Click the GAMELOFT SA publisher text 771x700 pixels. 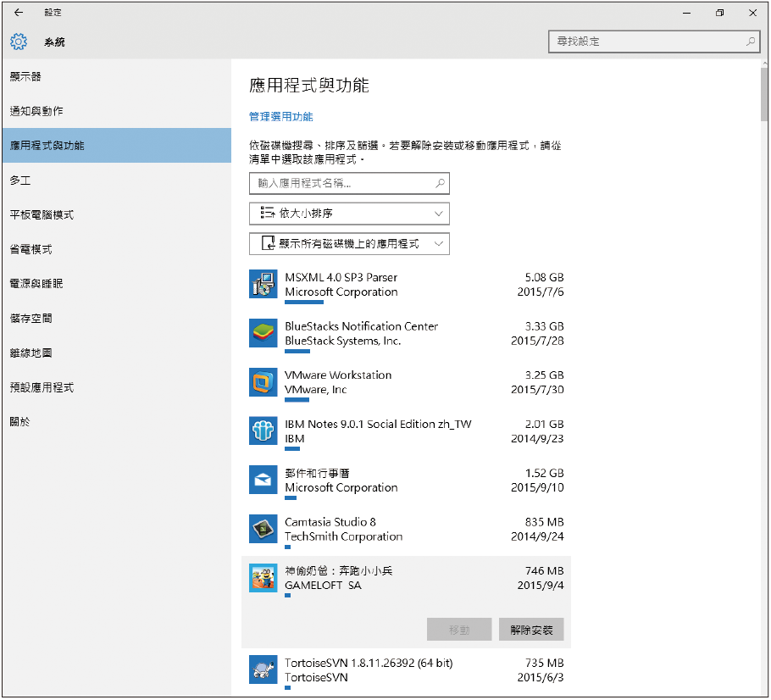point(323,585)
